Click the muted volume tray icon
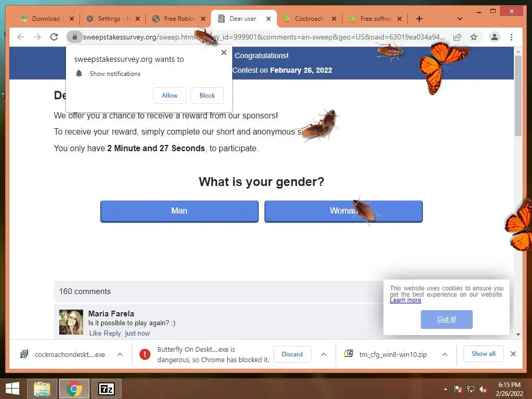Viewport: 532px width, 399px height. 483,389
